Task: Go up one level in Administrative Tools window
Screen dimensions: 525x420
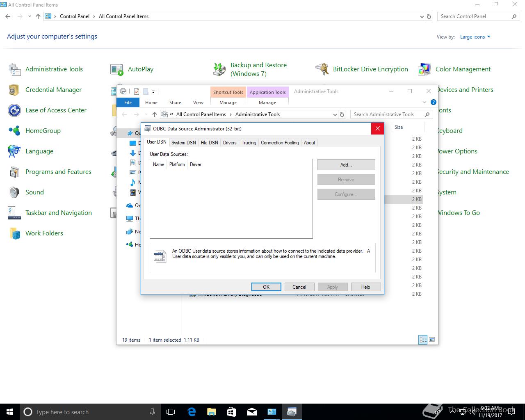Action: click(x=154, y=114)
